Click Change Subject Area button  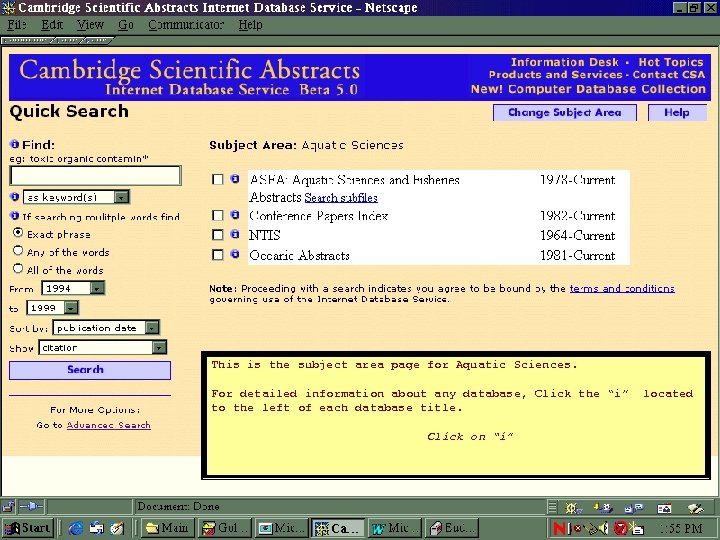(x=565, y=112)
